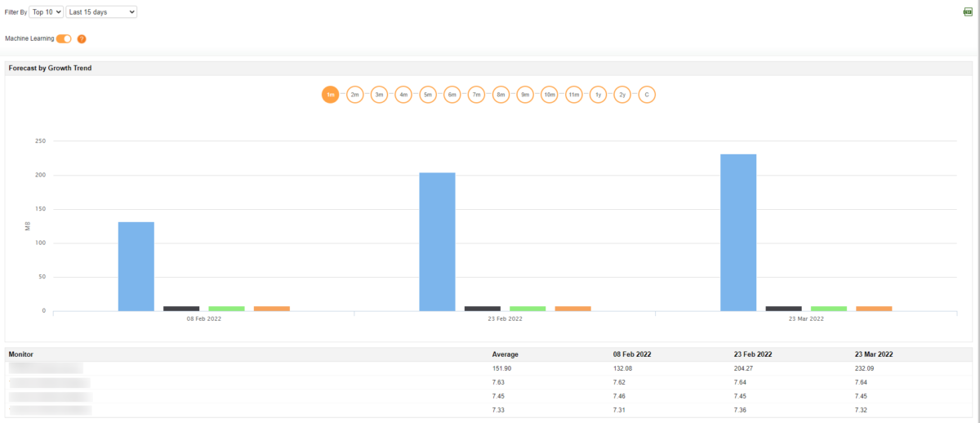The image size is (980, 423).
Task: Click the Average column header
Action: tap(506, 355)
